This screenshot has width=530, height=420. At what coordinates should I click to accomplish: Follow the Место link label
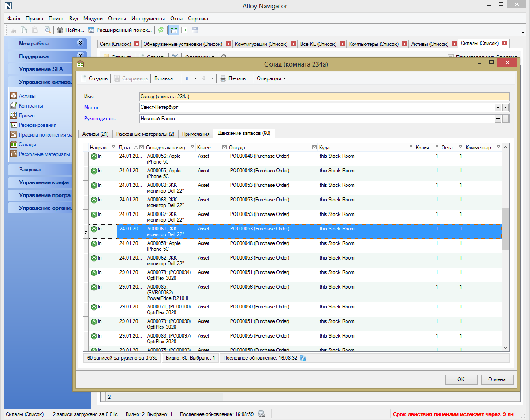92,108
